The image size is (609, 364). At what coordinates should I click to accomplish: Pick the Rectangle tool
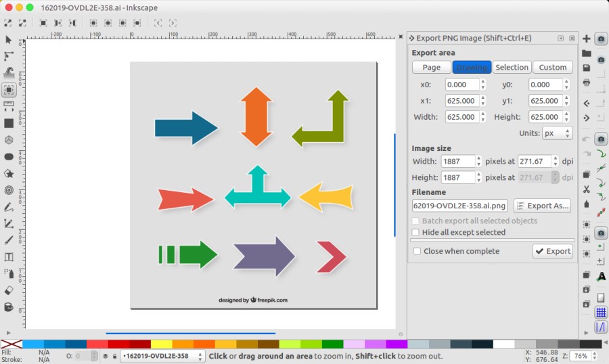9,123
